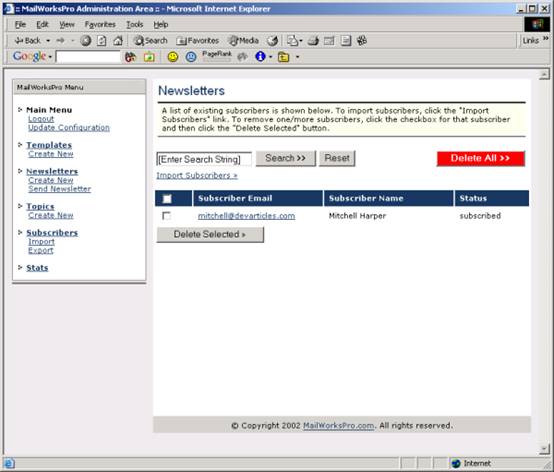Click the greyed Google highlight icon
The width and height of the screenshot is (554, 472).
pos(242,57)
